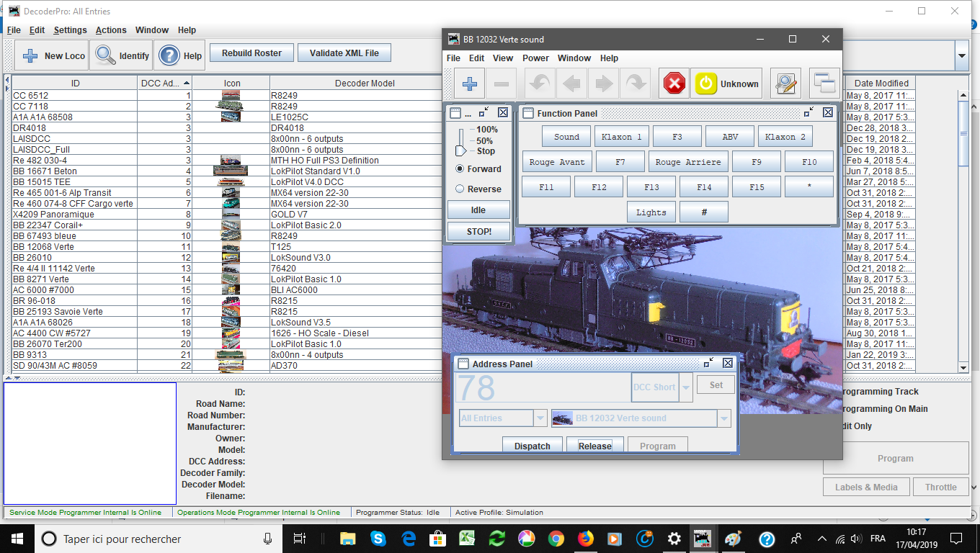The height and width of the screenshot is (553, 980).
Task: Open the File menu in DecoderPro
Action: 14,30
